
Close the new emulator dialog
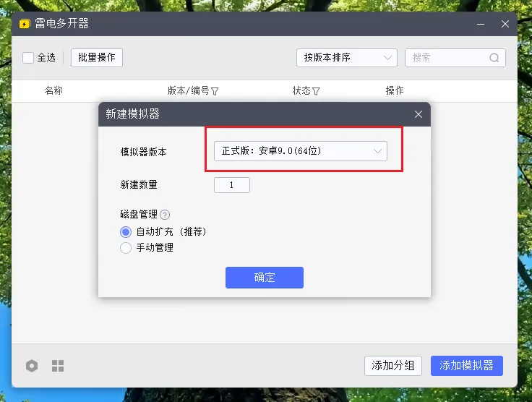[419, 114]
